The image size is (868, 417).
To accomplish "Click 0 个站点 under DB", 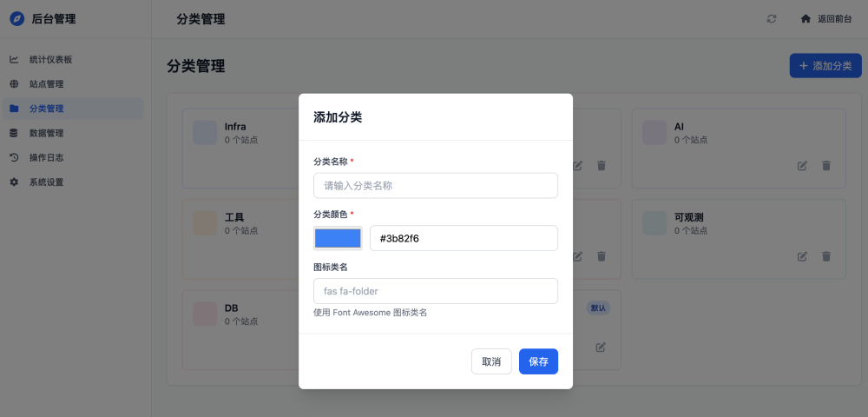I will tap(241, 321).
